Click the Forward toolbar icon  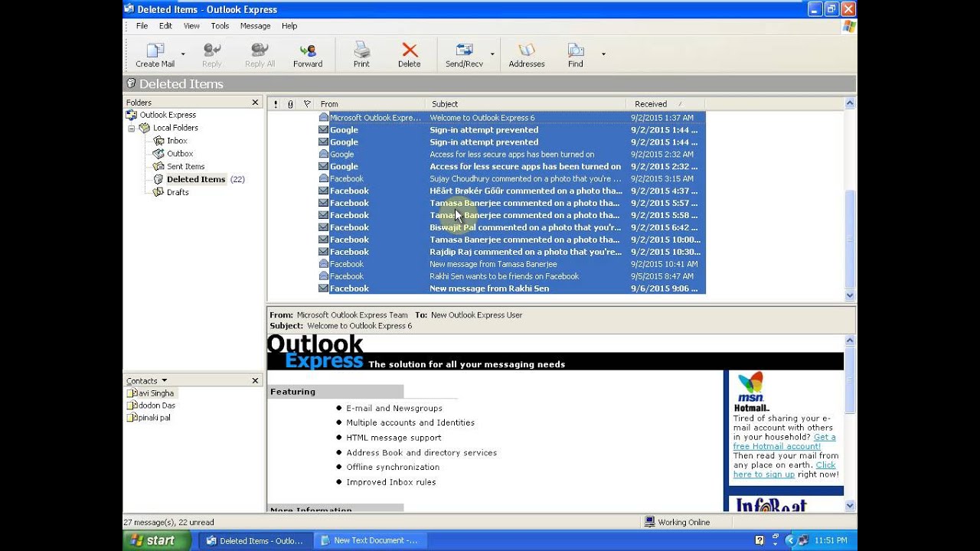click(x=308, y=51)
